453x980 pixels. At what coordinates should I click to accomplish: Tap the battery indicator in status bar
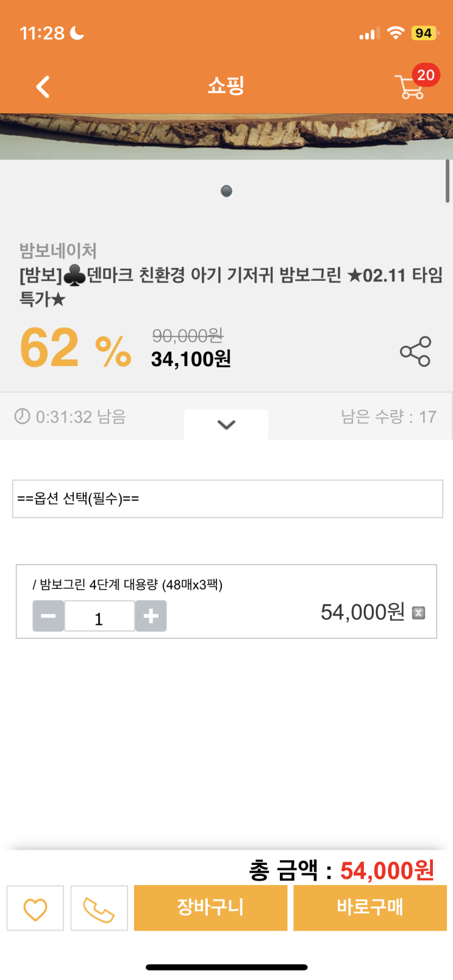point(424,33)
